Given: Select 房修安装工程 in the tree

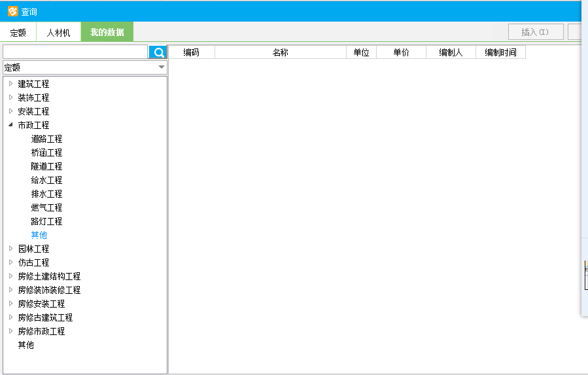Looking at the screenshot, I should point(41,304).
